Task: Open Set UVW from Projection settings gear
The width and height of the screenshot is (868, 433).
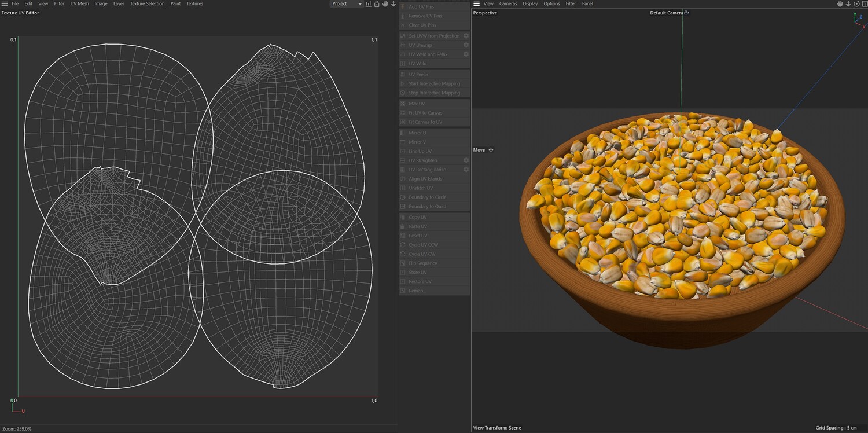Action: 466,36
